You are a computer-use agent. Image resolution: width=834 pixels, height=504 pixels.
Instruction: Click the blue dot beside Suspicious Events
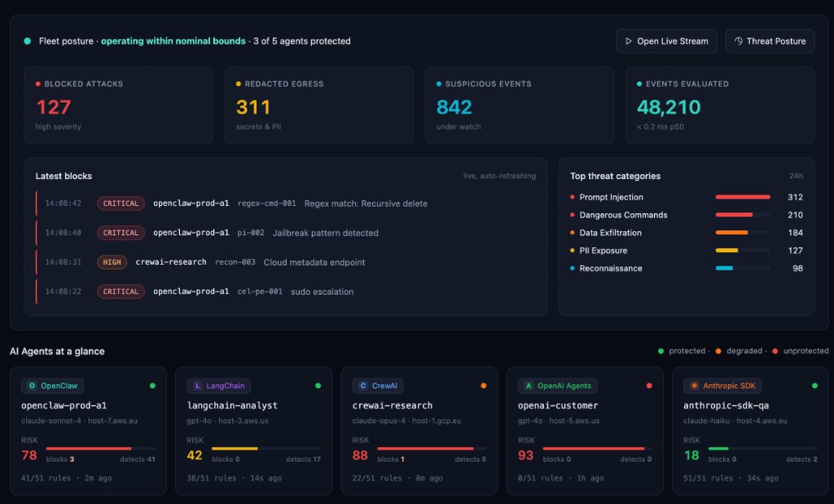pyautogui.click(x=439, y=84)
